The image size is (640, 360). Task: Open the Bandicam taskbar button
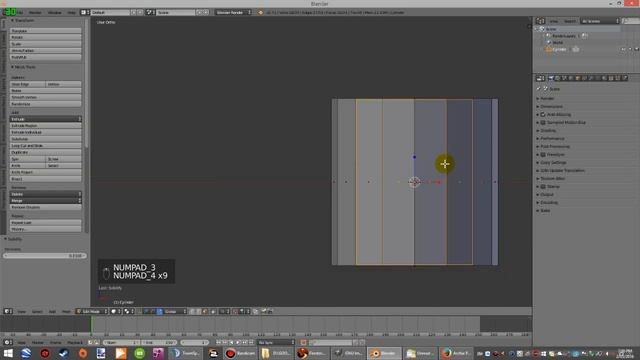(x=241, y=353)
